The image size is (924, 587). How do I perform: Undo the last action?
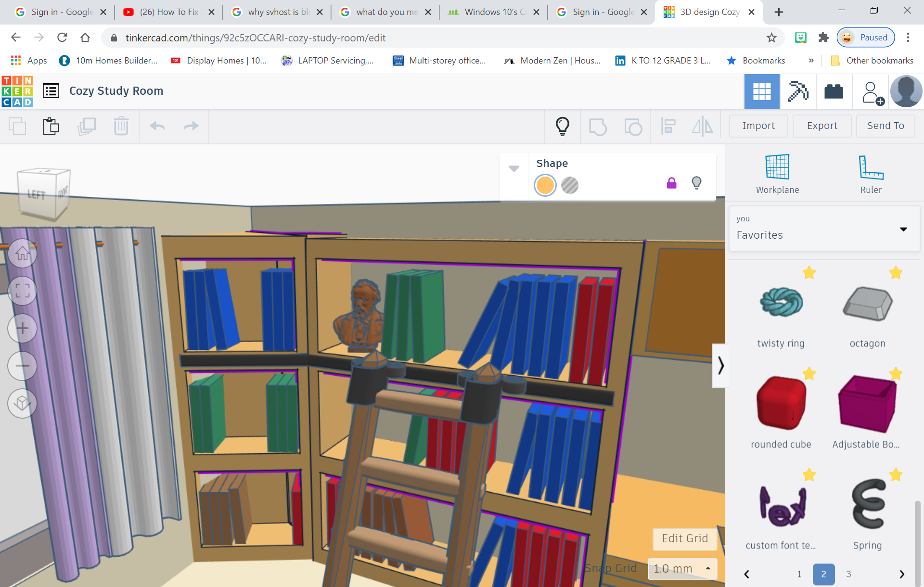click(x=156, y=126)
